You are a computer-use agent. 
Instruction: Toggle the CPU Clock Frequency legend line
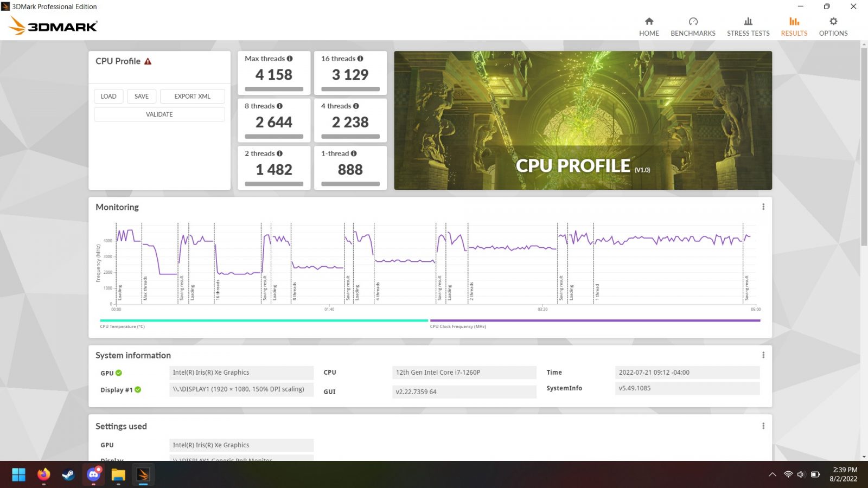[x=595, y=320]
